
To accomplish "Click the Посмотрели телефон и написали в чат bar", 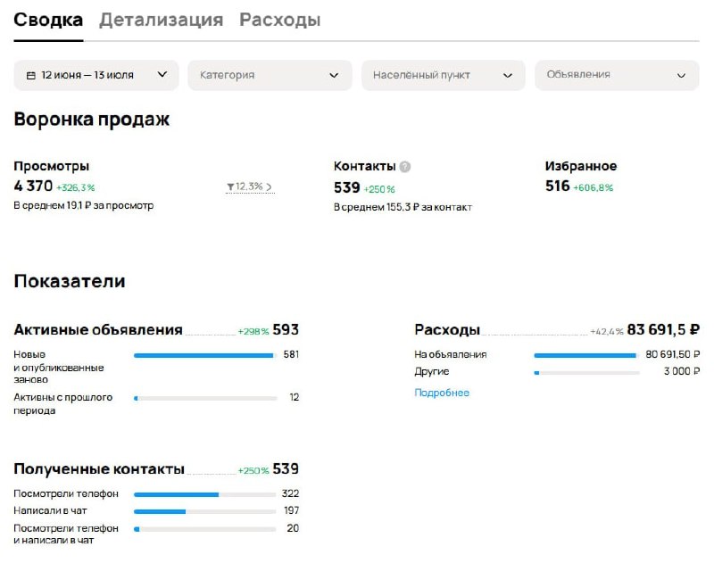I will tap(205, 529).
